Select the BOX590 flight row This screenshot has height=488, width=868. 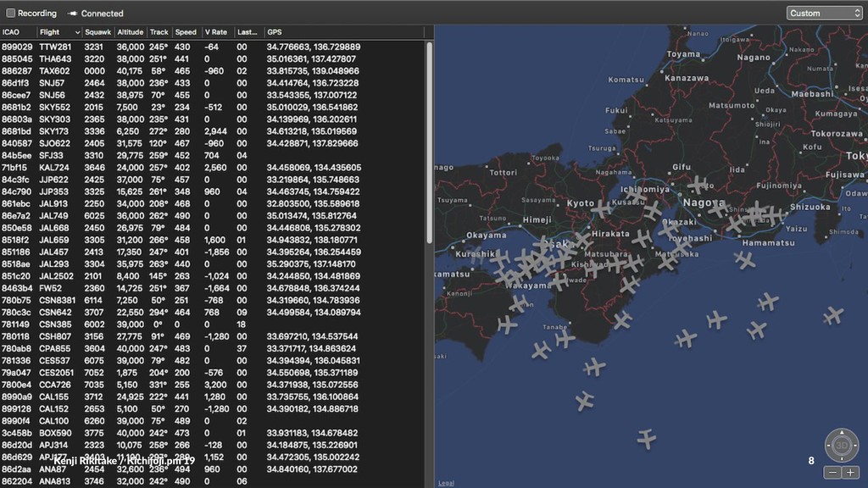[213, 433]
